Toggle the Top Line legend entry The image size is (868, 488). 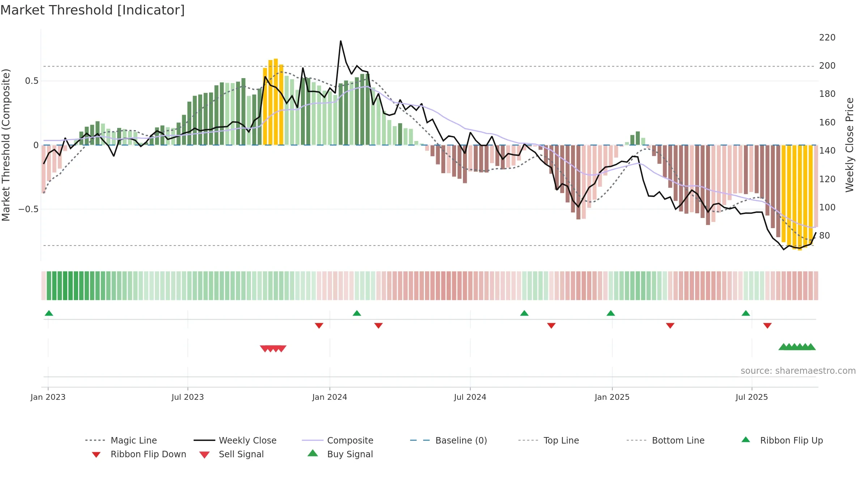coord(548,440)
